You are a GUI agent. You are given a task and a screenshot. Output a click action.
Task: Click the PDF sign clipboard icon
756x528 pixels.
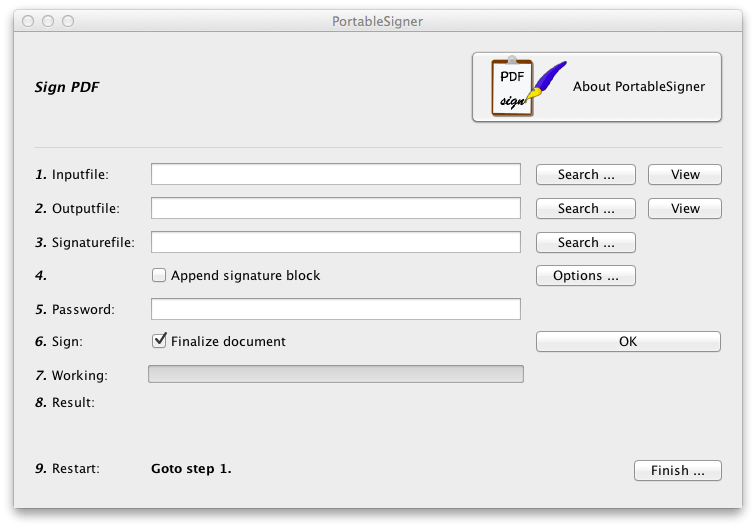pos(528,87)
